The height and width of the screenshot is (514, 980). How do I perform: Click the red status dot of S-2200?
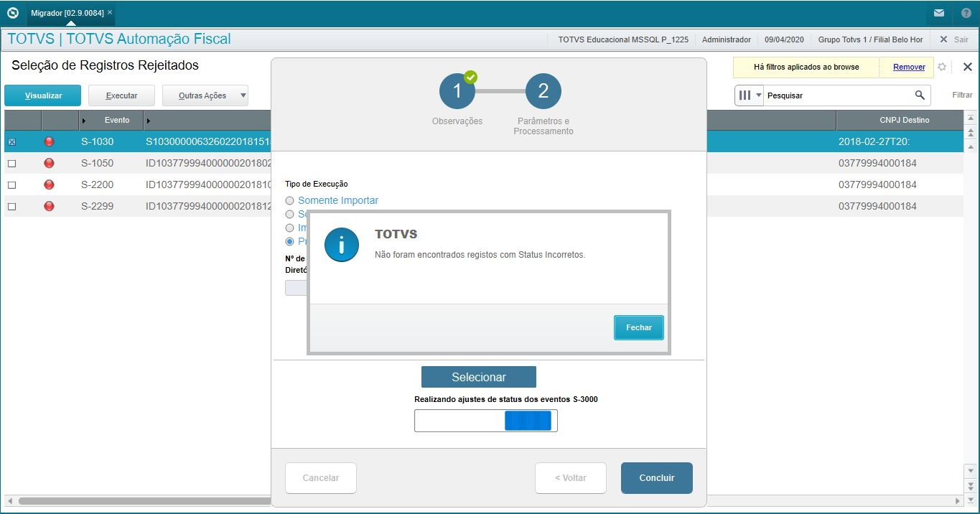tap(49, 184)
